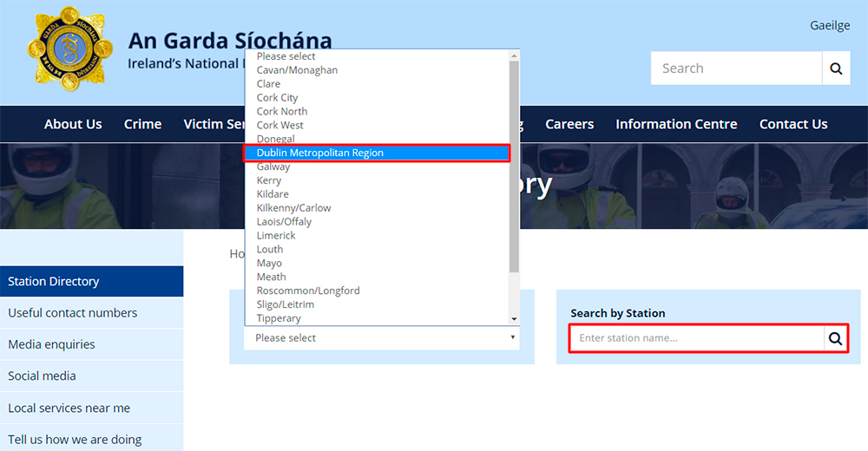Viewport: 868px width, 451px height.
Task: Focus the header Search field
Action: pyautogui.click(x=736, y=68)
